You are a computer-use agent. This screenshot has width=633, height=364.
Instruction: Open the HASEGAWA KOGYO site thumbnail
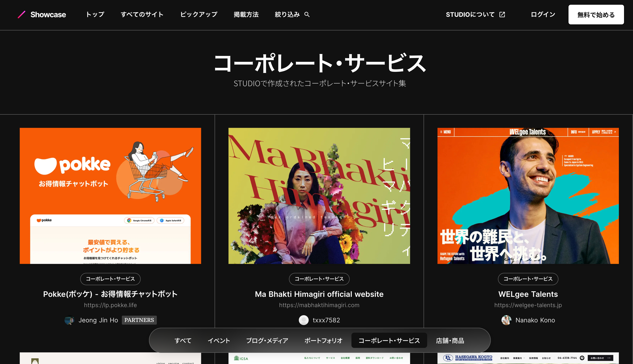click(528, 358)
